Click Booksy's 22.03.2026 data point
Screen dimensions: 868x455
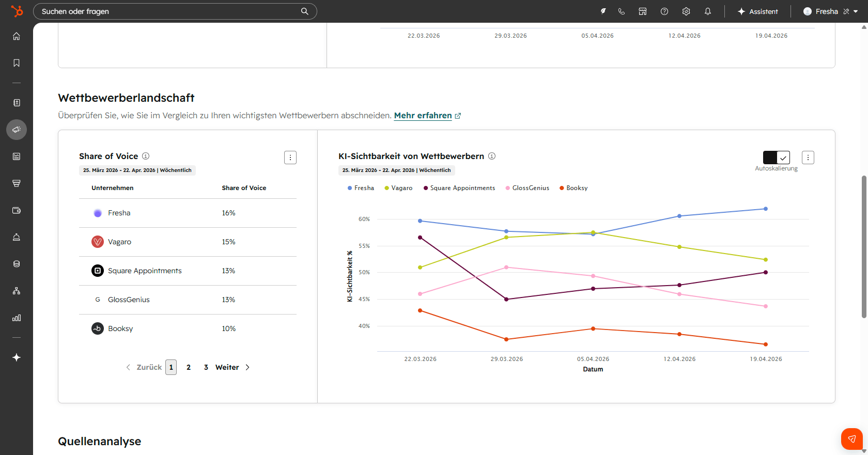point(420,310)
